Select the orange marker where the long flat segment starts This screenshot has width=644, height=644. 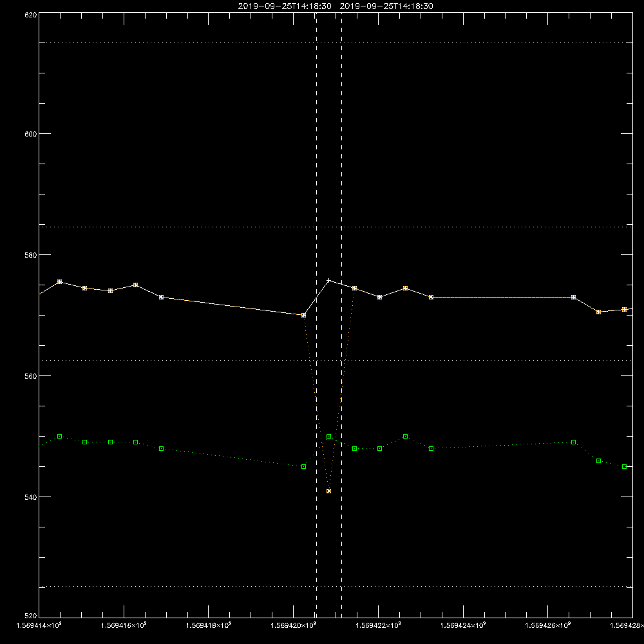(431, 298)
